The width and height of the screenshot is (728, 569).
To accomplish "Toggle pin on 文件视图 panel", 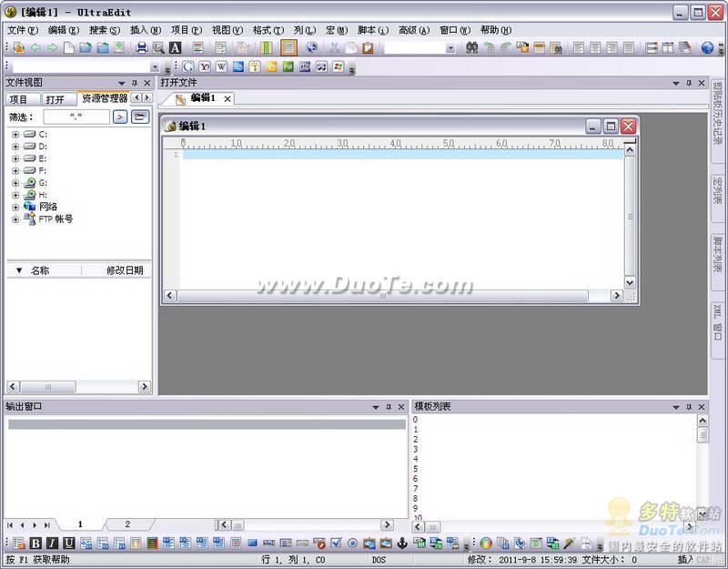I will 135,83.
